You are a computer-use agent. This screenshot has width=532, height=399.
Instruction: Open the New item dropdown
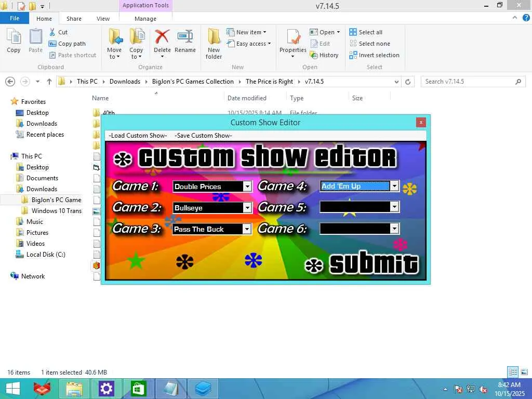(247, 32)
